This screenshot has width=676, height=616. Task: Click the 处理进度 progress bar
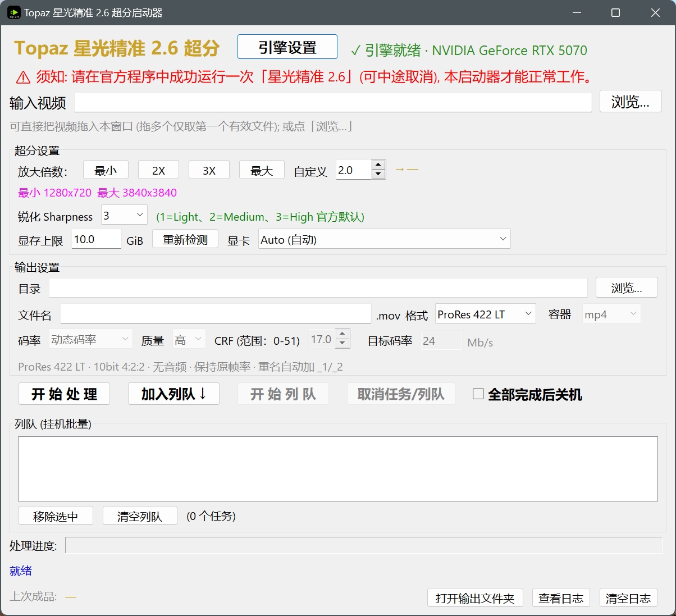(364, 545)
